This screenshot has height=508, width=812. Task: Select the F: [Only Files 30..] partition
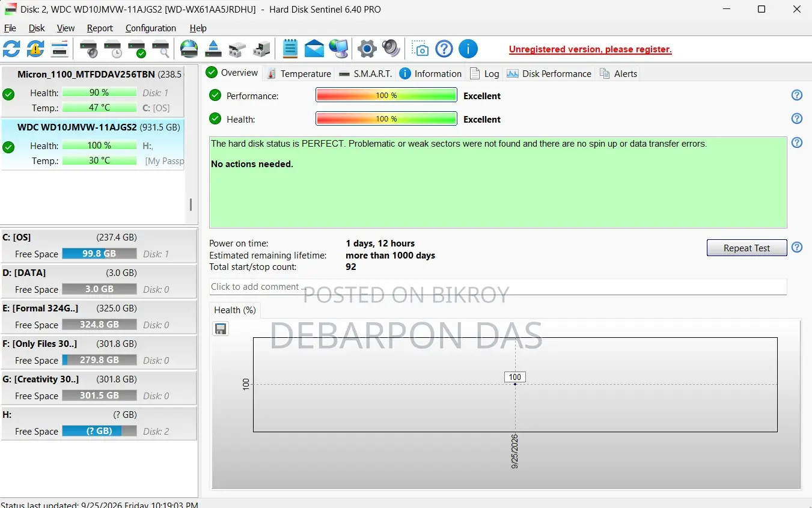(x=99, y=352)
